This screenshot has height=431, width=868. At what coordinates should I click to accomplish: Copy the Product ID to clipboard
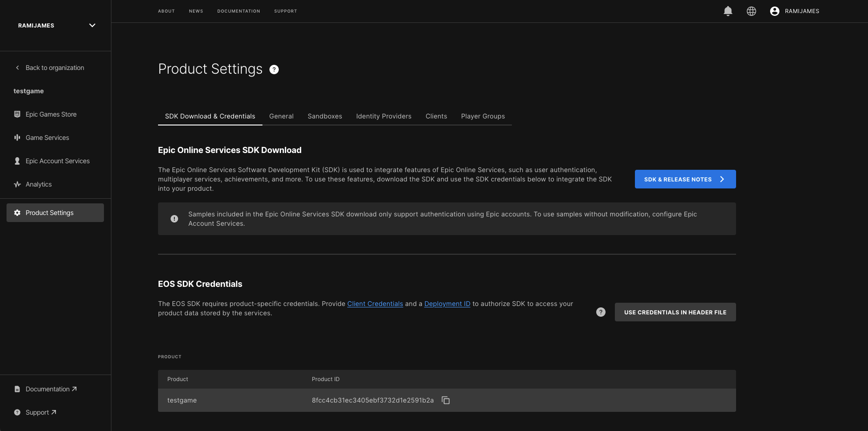click(446, 400)
